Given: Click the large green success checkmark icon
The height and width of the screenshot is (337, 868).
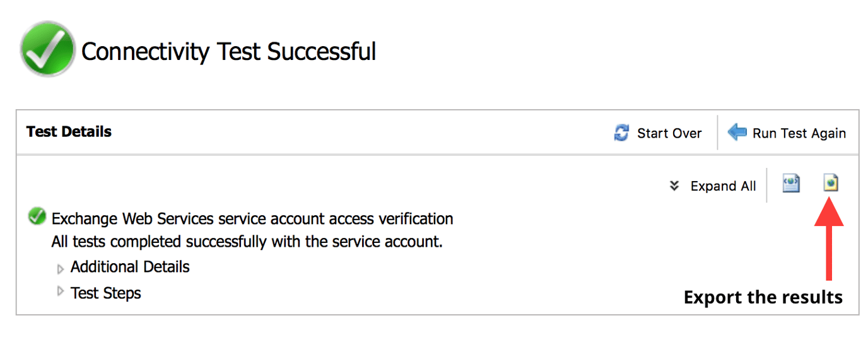Looking at the screenshot, I should tap(48, 49).
